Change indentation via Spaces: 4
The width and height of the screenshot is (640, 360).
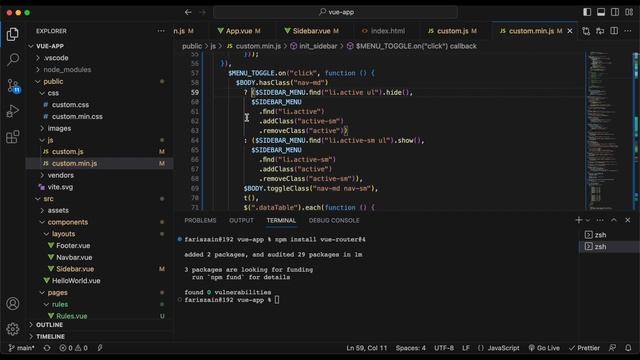click(x=411, y=348)
